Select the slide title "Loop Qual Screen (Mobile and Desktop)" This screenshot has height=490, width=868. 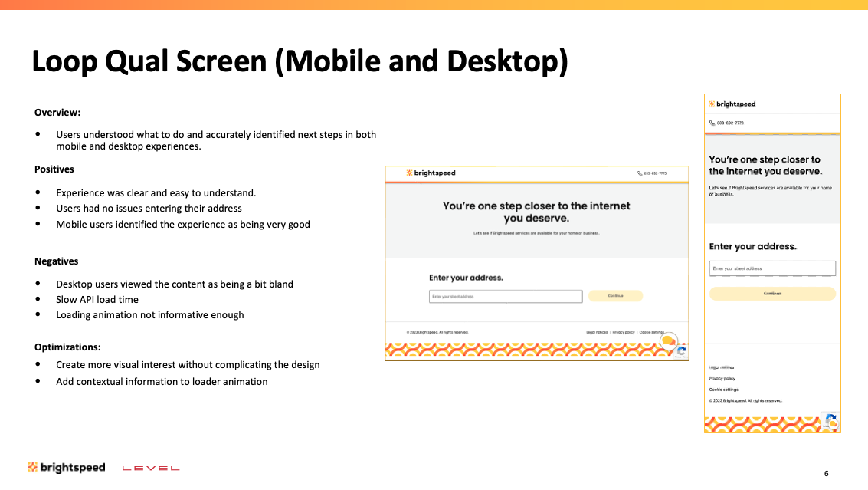(300, 61)
